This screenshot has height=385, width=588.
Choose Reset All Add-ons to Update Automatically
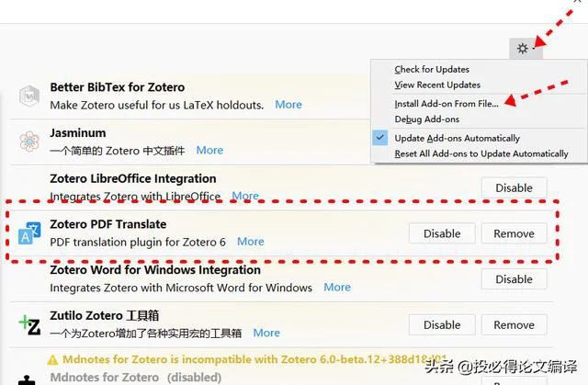(481, 153)
